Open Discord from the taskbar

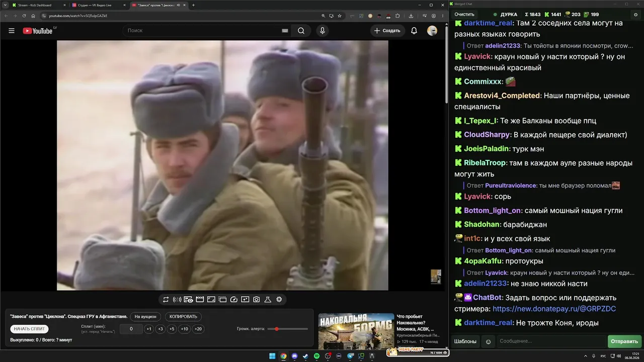point(294,356)
